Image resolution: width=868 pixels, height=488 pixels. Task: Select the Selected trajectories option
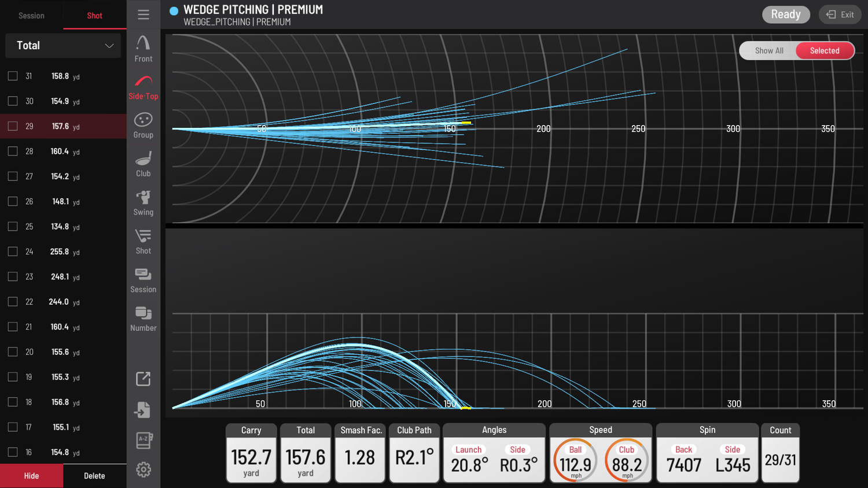[x=825, y=51]
